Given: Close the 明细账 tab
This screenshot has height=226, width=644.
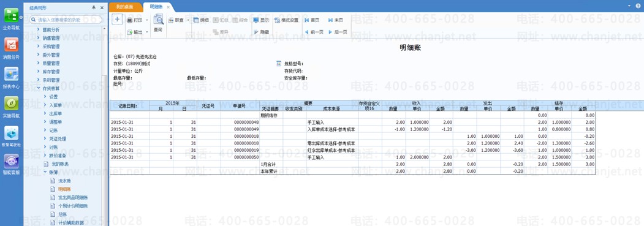Looking at the screenshot, I should (x=169, y=7).
